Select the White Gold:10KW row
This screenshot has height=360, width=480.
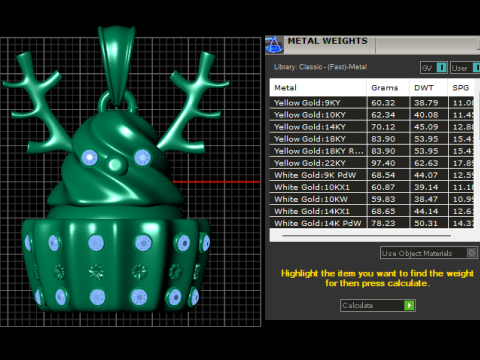click(372, 199)
